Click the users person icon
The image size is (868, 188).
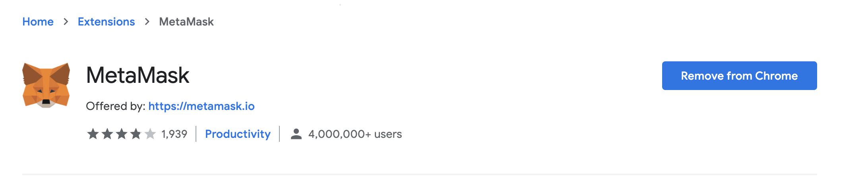coord(296,134)
